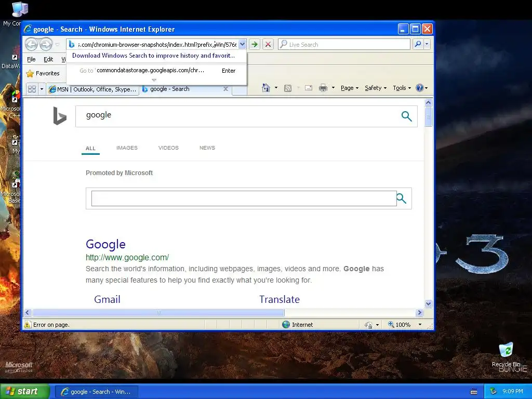Click the zoom magnifier icon in status bar
This screenshot has height=399, width=532.
391,324
